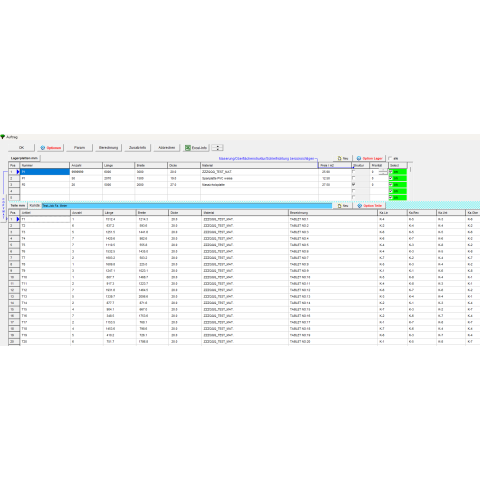Click the blue Kommentar text field

187,206
